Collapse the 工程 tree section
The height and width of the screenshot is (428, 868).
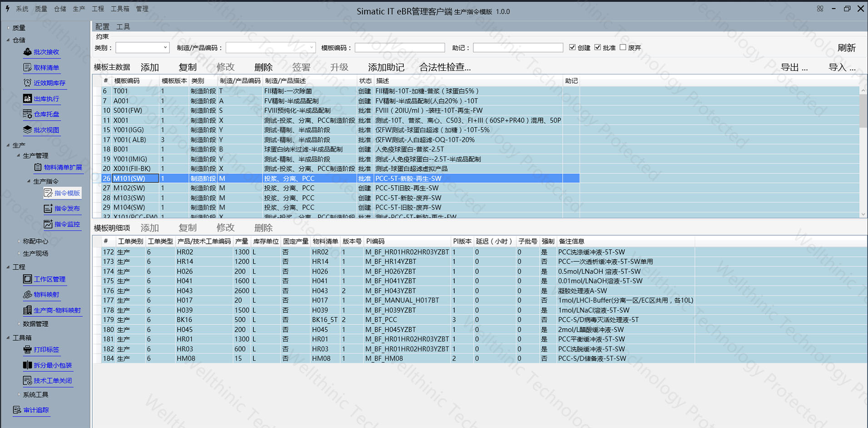point(8,267)
